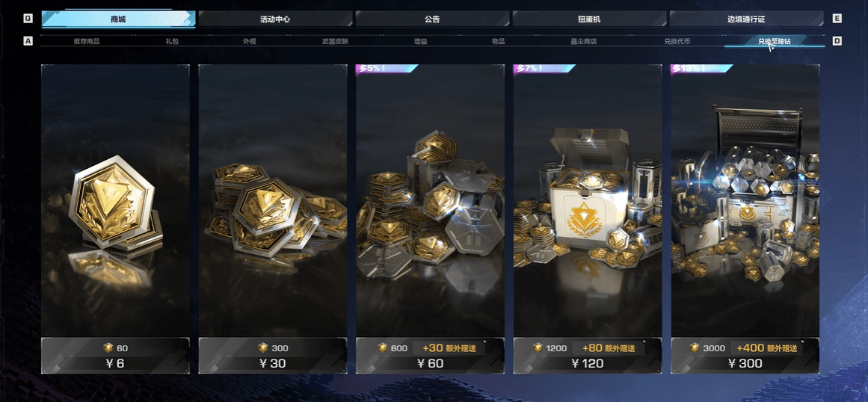Purchase the ¥30 price button
This screenshot has width=868, height=402.
click(273, 364)
